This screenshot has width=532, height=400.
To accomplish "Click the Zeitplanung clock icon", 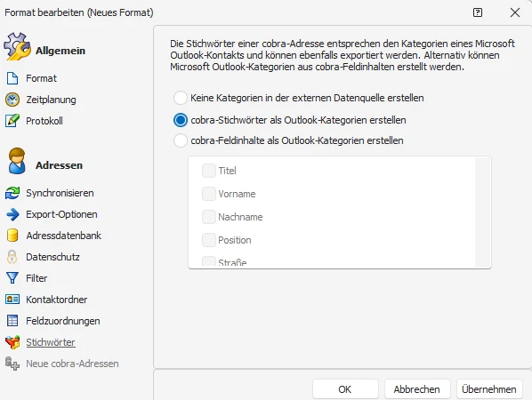I will point(12,100).
